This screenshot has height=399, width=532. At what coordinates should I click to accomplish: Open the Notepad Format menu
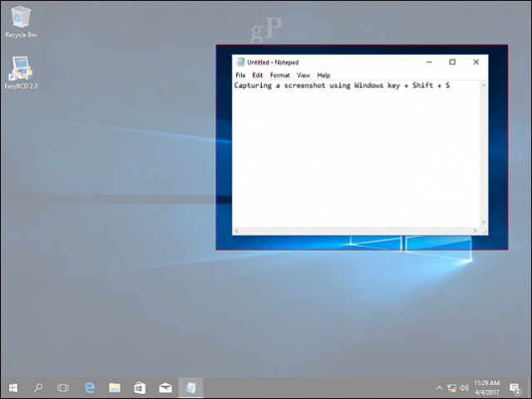(x=280, y=76)
